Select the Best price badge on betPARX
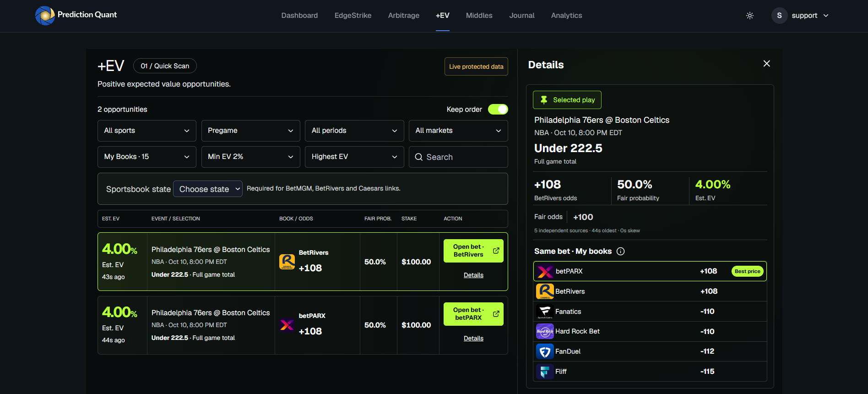 coord(747,271)
